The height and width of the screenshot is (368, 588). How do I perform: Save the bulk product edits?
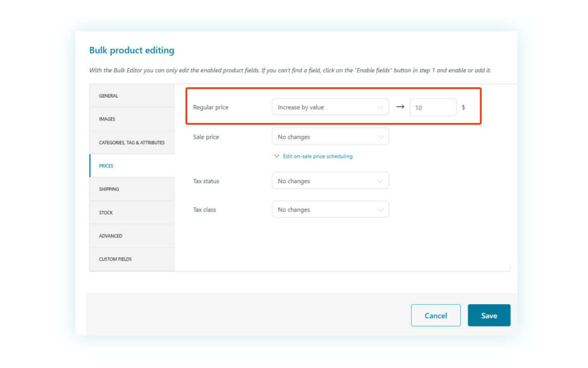[489, 315]
